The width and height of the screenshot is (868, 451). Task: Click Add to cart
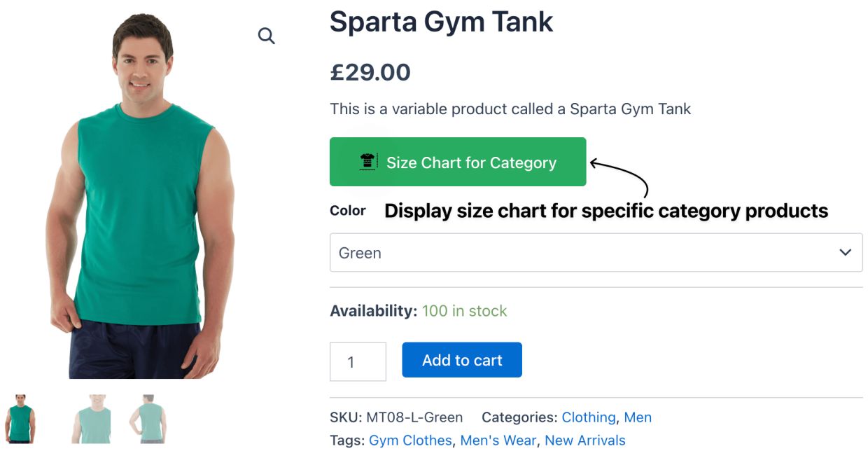461,359
